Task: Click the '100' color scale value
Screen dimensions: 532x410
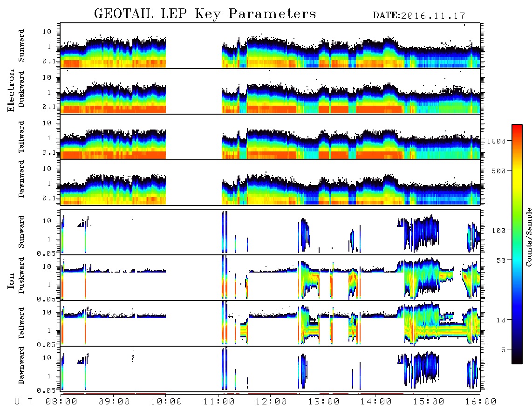Action: 498,231
